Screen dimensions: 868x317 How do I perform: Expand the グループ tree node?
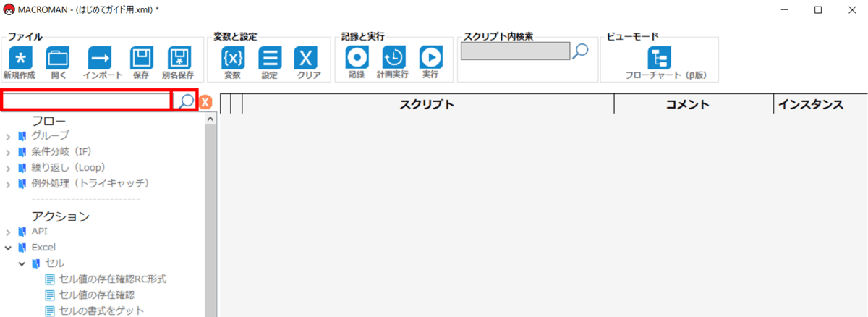pyautogui.click(x=8, y=135)
